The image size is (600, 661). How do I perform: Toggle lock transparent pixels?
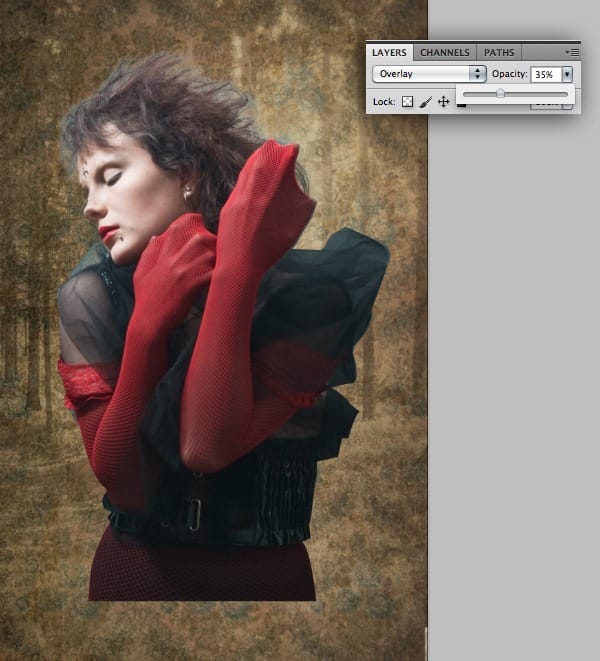407,102
